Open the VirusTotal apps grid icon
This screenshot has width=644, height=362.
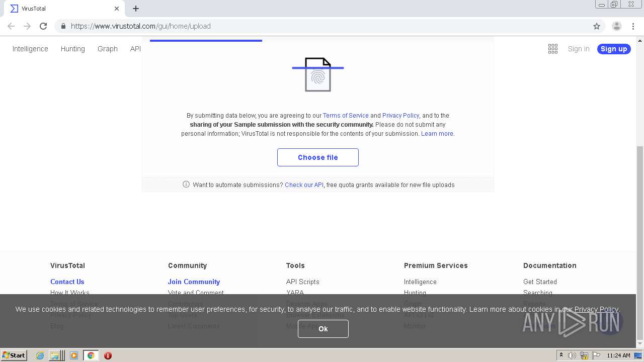(x=553, y=49)
